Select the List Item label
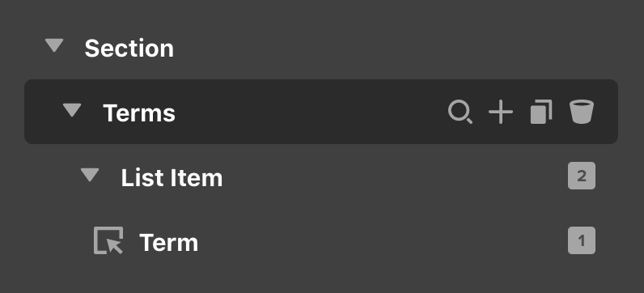 [172, 178]
